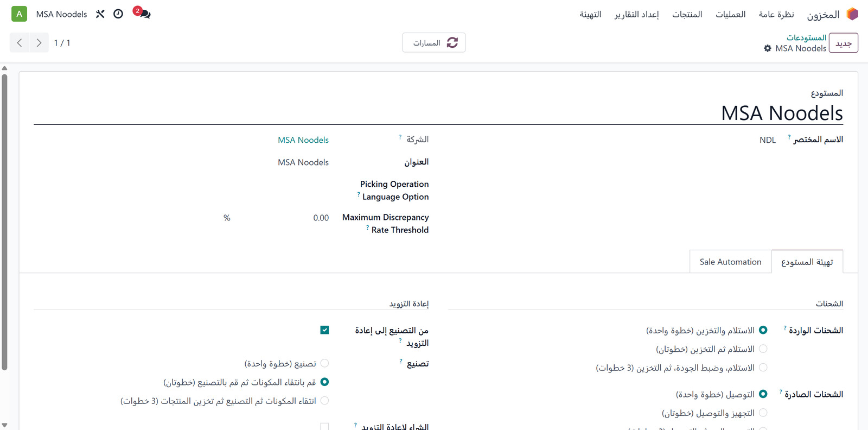Click the help icon beside تصنيع

[401, 361]
